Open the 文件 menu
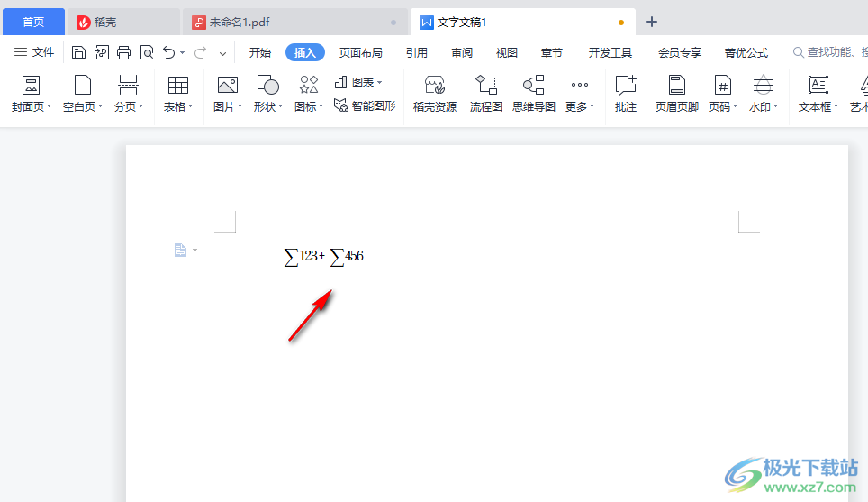The height and width of the screenshot is (502, 868). [34, 52]
